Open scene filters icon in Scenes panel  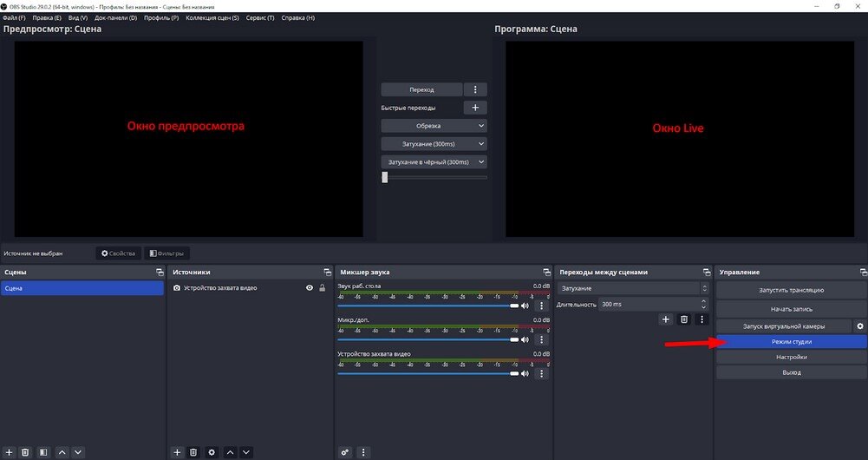point(43,452)
